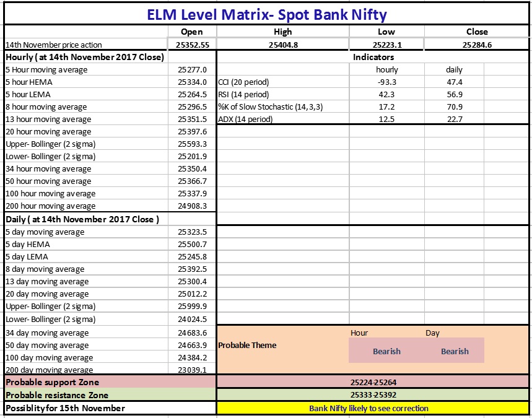Select the value 25351.5

click(x=192, y=119)
